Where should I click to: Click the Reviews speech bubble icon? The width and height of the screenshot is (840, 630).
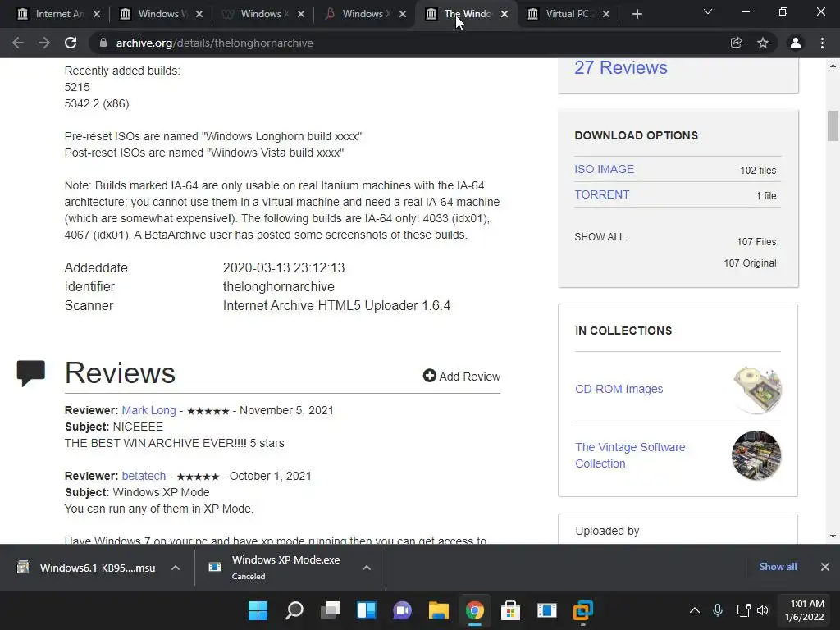point(30,373)
